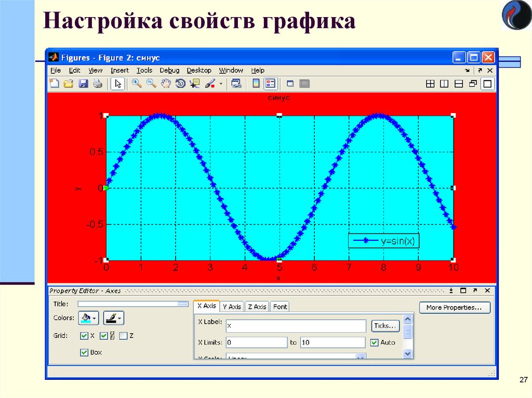532x398 pixels.
Task: Click the More Properties button
Action: pos(455,308)
